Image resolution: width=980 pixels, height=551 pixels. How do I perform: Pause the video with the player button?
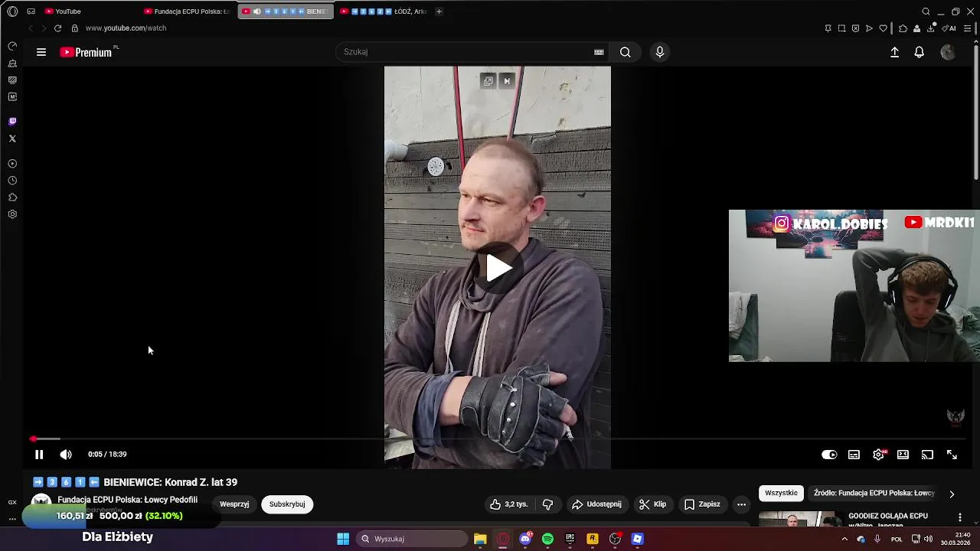[x=39, y=455]
